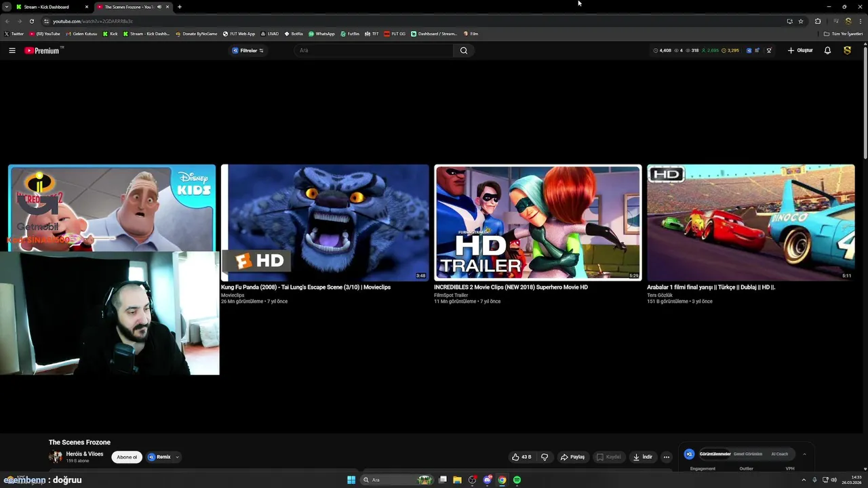
Task: Open the Arabalar 1 final yarışı thumbnail
Action: tap(751, 222)
